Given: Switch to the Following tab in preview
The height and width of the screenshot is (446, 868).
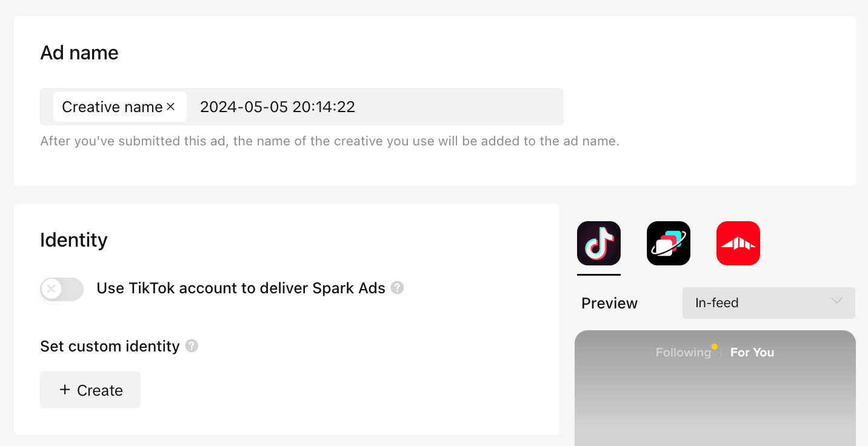Looking at the screenshot, I should [683, 353].
